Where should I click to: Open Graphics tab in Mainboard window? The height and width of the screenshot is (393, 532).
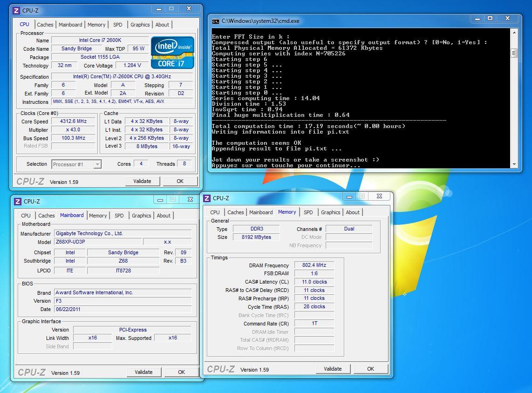[x=142, y=216]
